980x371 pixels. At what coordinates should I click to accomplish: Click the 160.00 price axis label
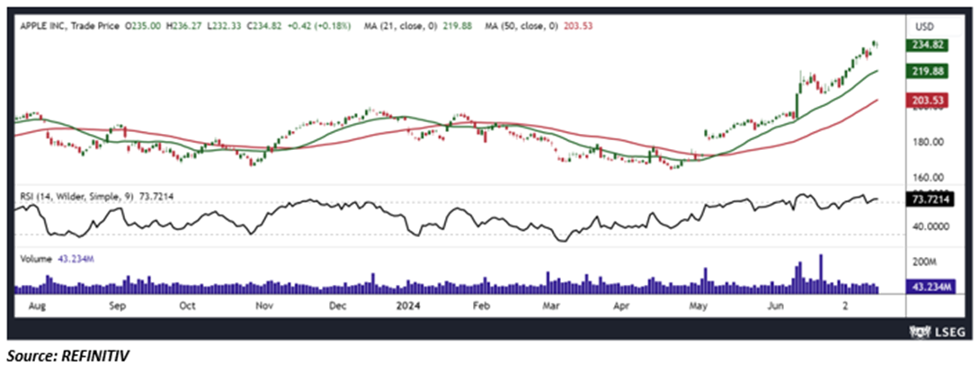[x=926, y=178]
